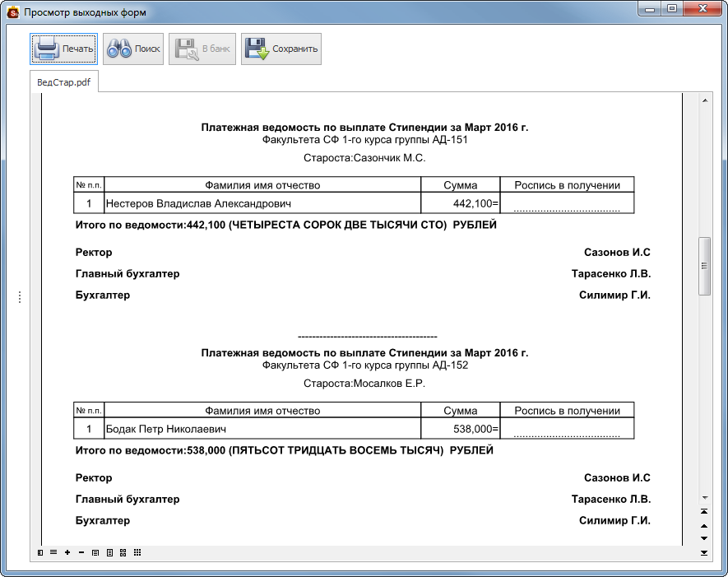Screen dimensions: 728x577
Task: Click the vertical scrollbar down arrow
Action: [705, 498]
